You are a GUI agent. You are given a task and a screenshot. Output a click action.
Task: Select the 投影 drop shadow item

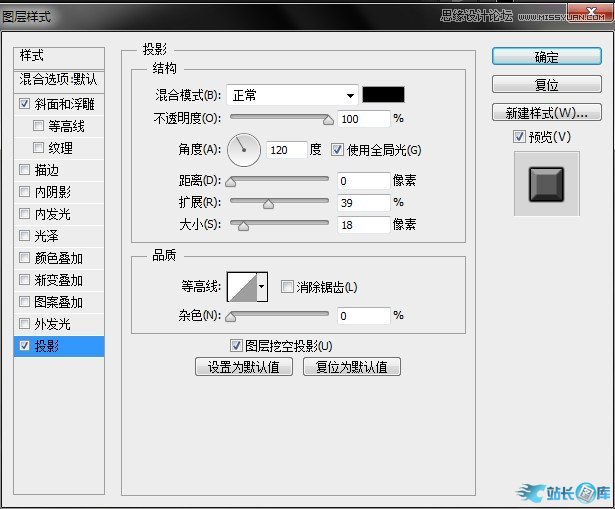pos(60,347)
